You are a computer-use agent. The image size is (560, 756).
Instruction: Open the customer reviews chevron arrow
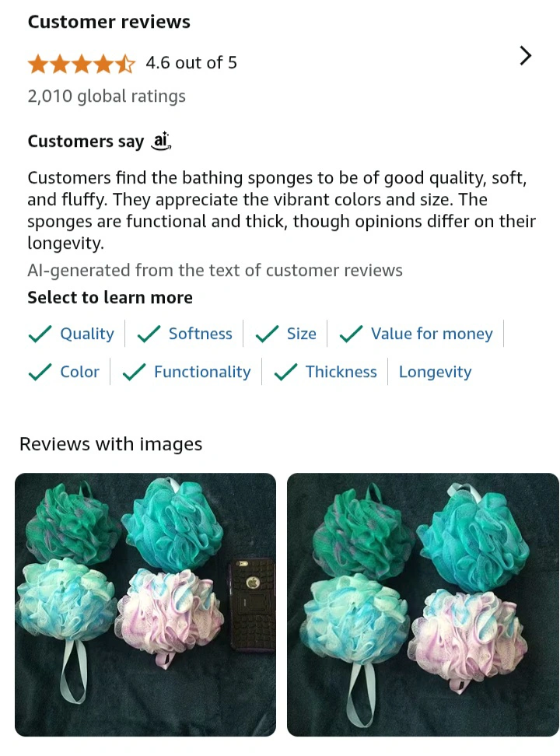[x=525, y=55]
